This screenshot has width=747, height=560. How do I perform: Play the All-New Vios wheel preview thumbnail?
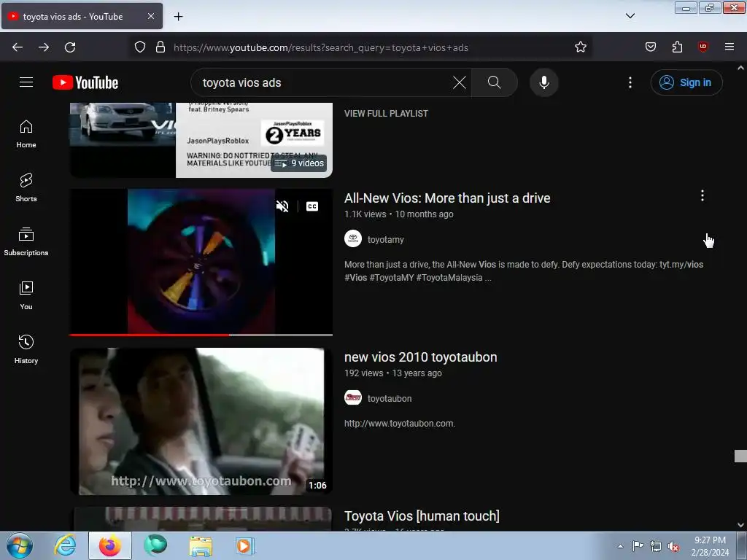201,262
